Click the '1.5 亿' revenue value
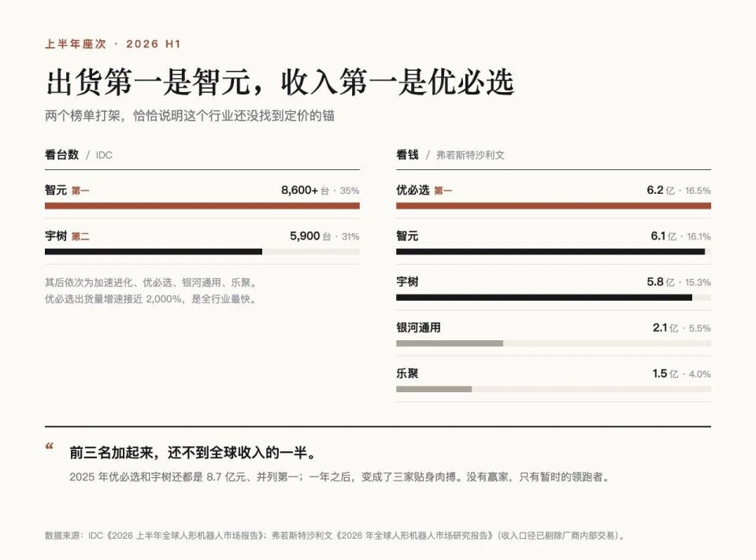This screenshot has width=756, height=560. point(665,373)
